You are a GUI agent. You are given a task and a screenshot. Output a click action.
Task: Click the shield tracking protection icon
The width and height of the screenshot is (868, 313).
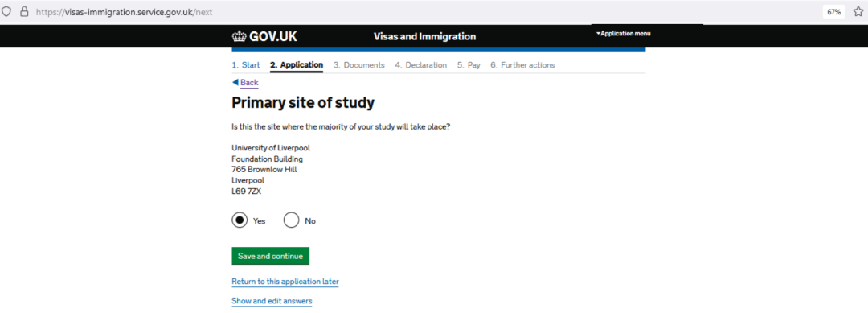[6, 11]
